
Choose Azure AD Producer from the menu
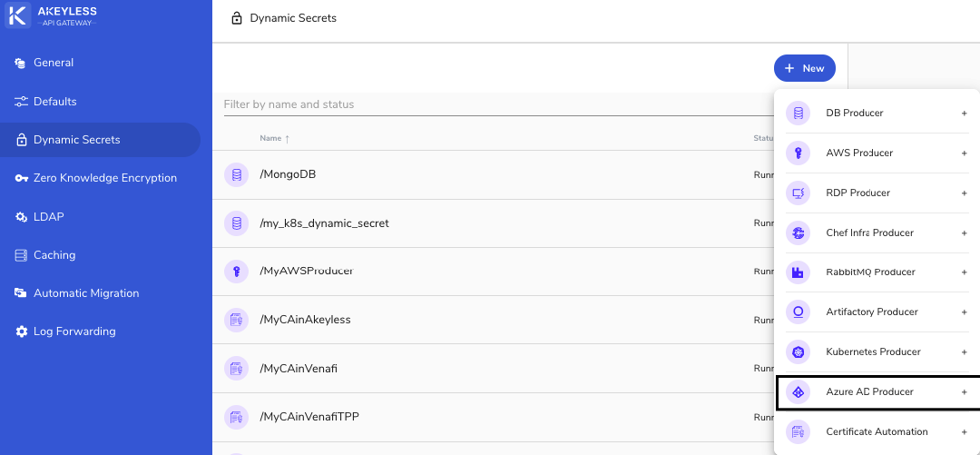tap(877, 391)
